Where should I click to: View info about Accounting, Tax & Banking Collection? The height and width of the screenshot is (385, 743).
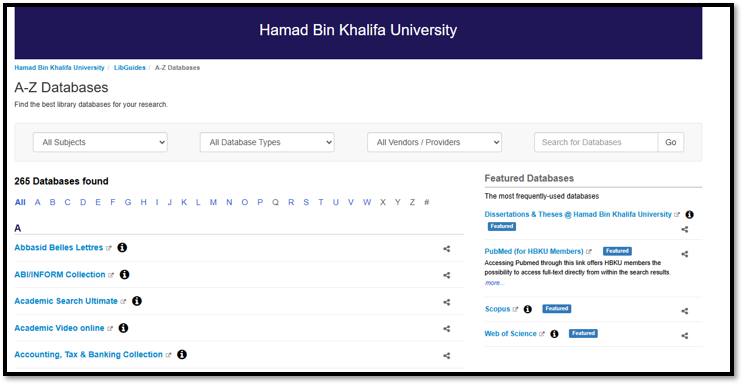pyautogui.click(x=182, y=355)
